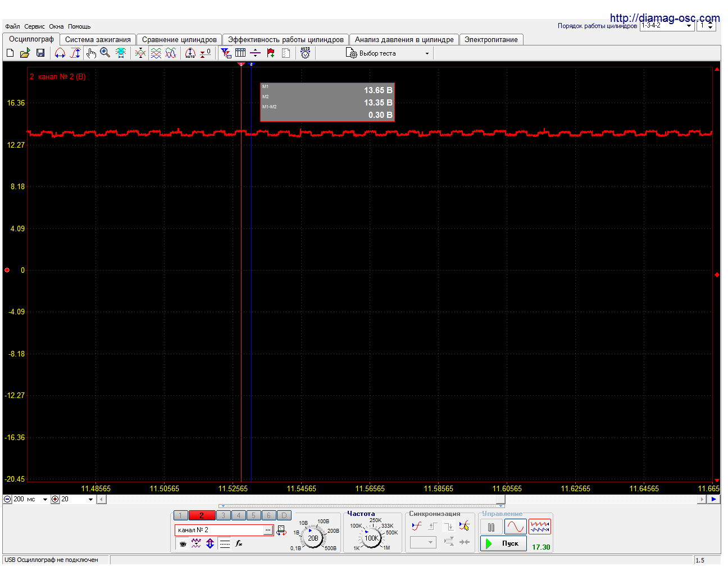This screenshot has width=728, height=567.
Task: Open a saved oscillogram file
Action: tap(25, 53)
